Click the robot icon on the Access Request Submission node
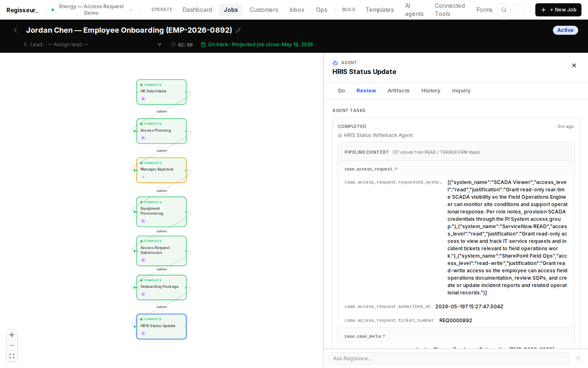This screenshot has width=588, height=368. pos(143,260)
